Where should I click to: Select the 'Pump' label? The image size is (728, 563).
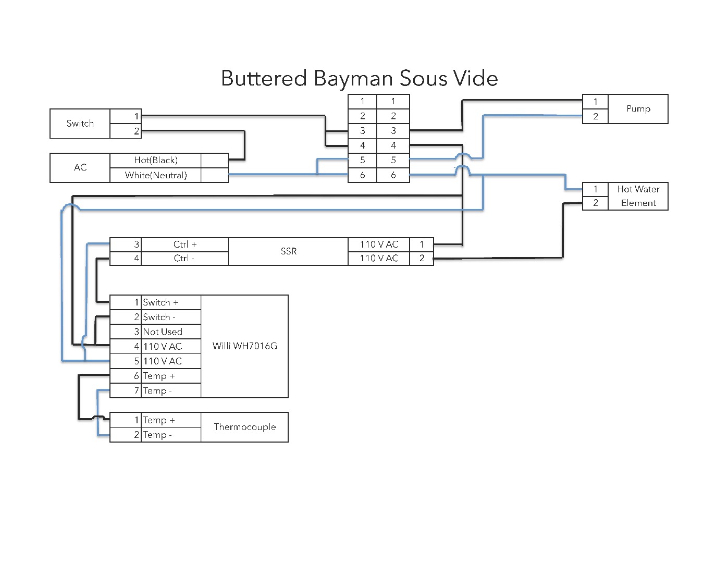(x=638, y=108)
